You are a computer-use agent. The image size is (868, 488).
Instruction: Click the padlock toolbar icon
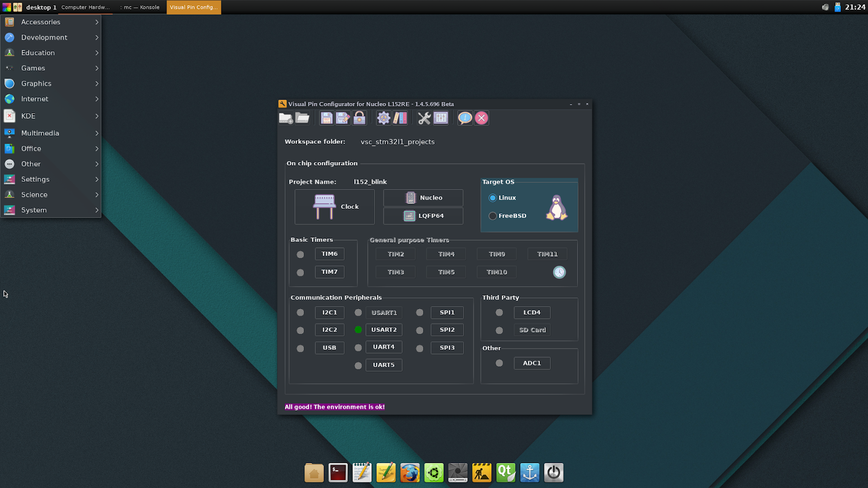click(360, 118)
